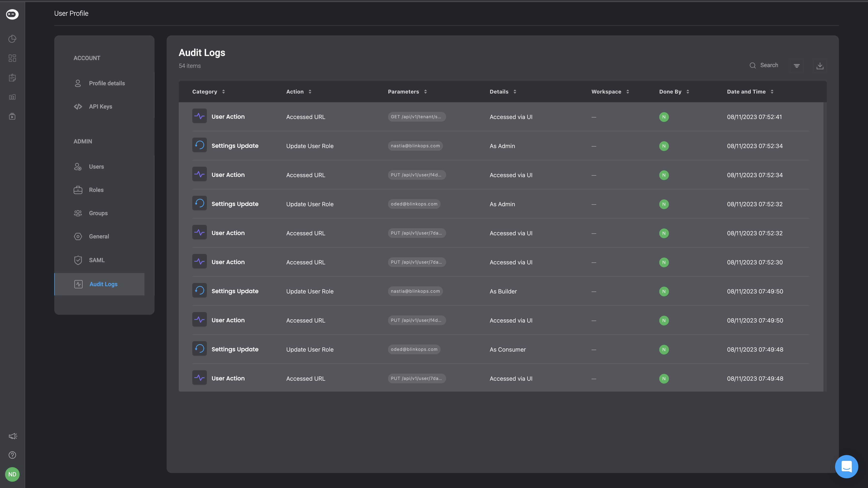This screenshot has width=868, height=488.
Task: Click oded@blinkops.com chip in As Admin row
Action: 414,204
